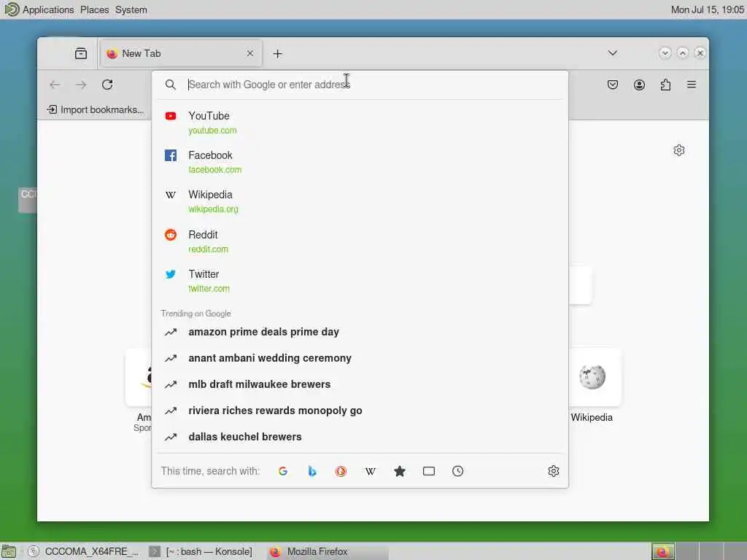Image resolution: width=747 pixels, height=560 pixels.
Task: Close the New Tab tab
Action: [250, 53]
